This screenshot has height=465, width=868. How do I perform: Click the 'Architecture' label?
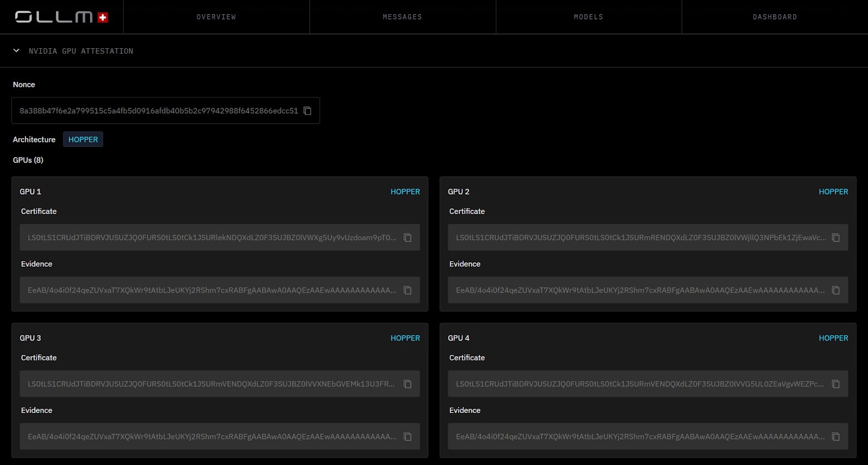tap(34, 139)
